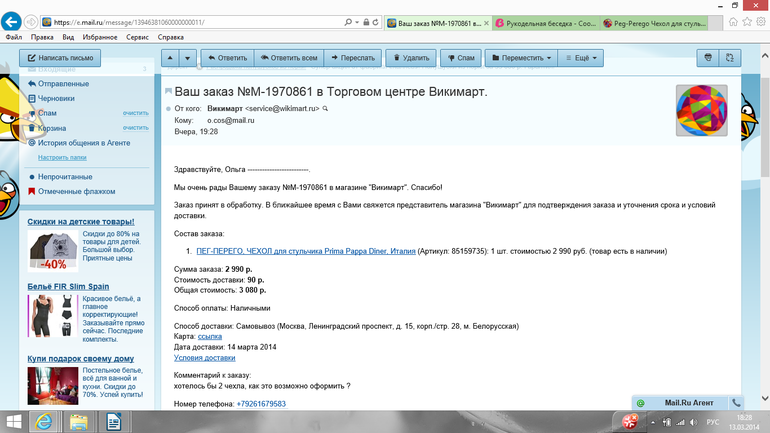
Task: Open the Сервис menu
Action: (x=137, y=37)
